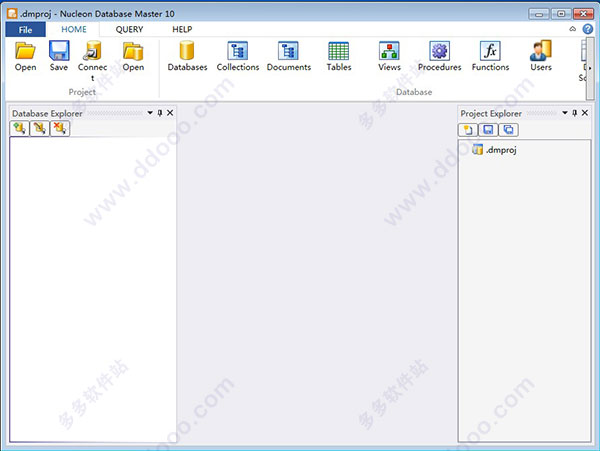Open the Tables view

(339, 56)
